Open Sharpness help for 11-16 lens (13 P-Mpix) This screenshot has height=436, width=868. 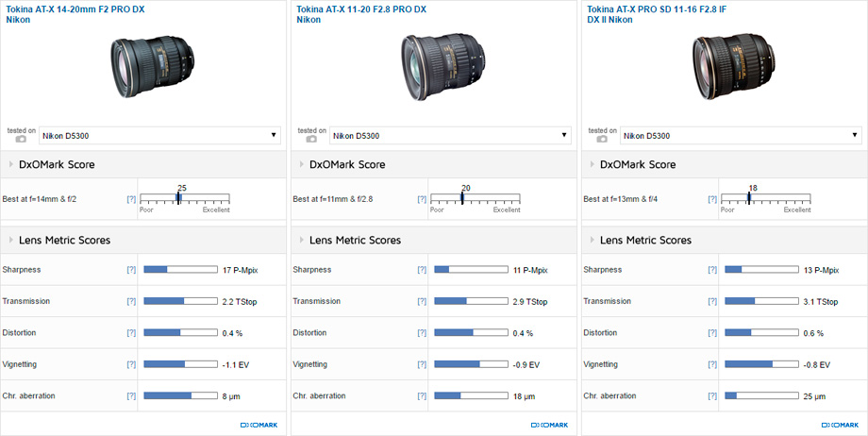[712, 270]
